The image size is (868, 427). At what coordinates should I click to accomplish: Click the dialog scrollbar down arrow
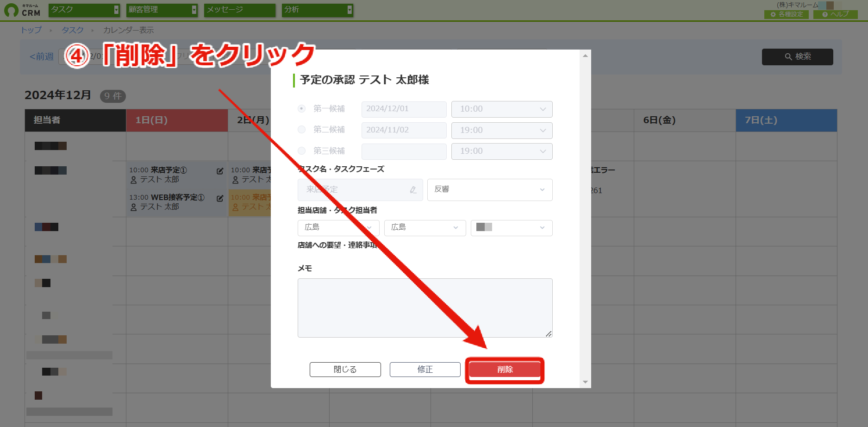(585, 382)
